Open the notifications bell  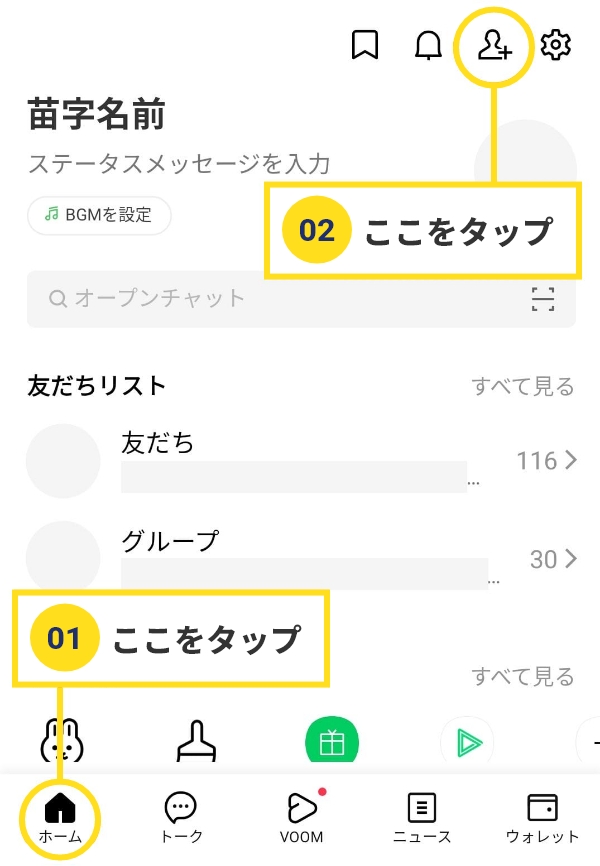click(x=428, y=45)
